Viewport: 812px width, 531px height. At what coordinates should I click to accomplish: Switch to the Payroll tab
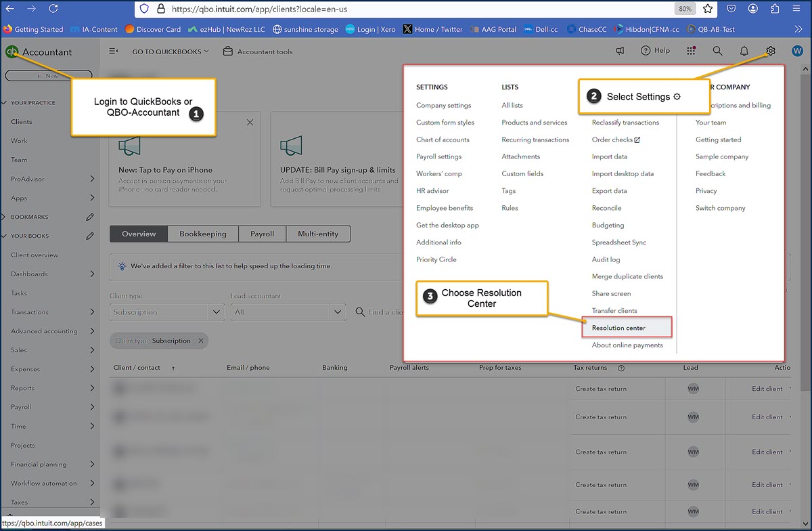pos(262,234)
